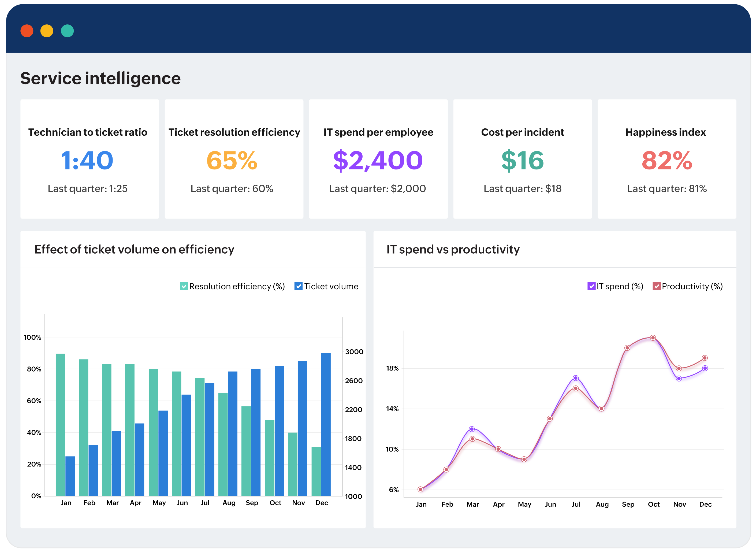Screen dimensions: 756x552
Task: Click the Jun data point on line chart
Action: (x=550, y=419)
